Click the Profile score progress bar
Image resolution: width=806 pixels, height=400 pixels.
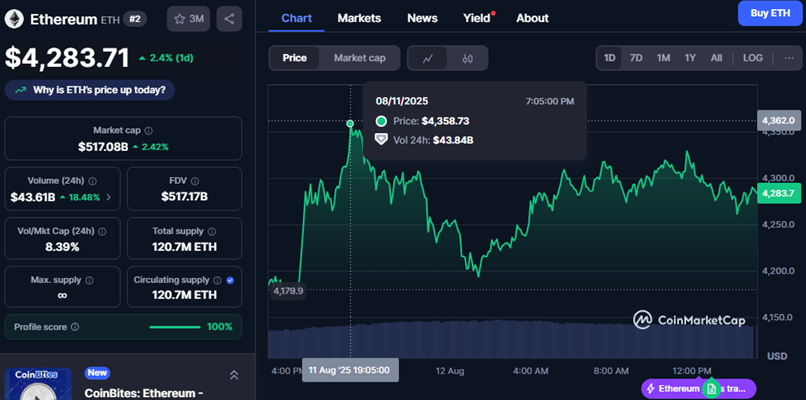[x=175, y=327]
